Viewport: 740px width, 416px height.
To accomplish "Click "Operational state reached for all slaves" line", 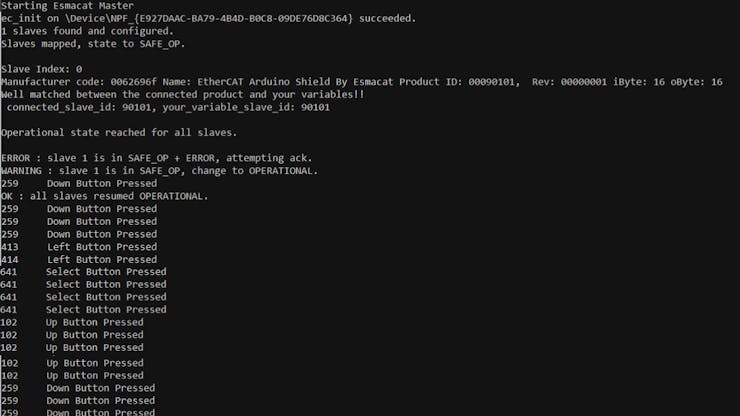I will point(118,132).
